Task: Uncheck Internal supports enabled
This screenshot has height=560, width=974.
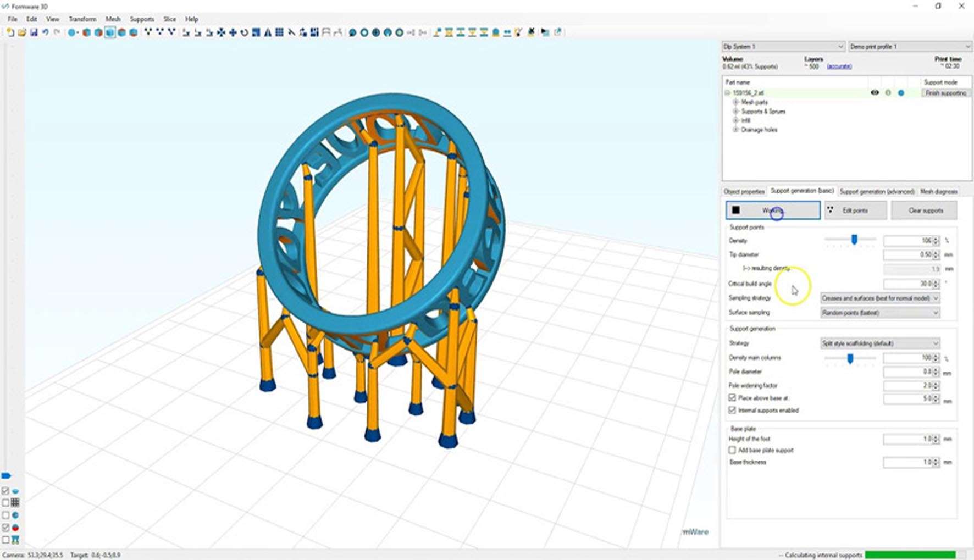Action: [x=732, y=410]
